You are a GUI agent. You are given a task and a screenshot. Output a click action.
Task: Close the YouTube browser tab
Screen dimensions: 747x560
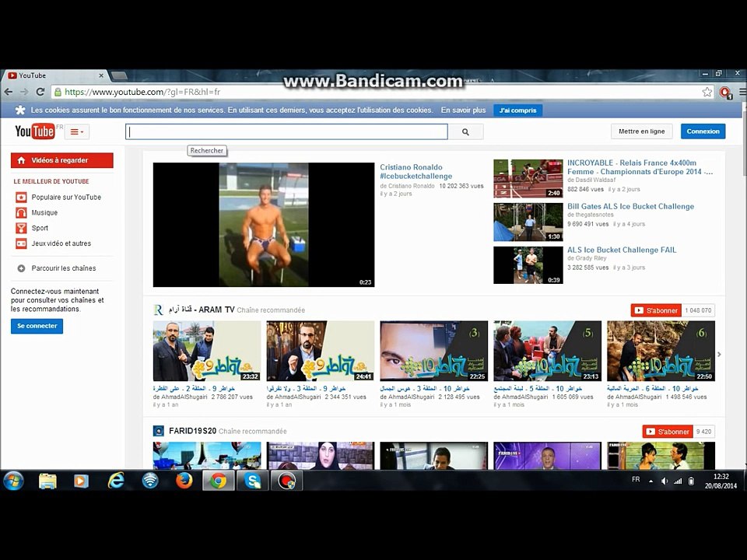click(x=101, y=75)
